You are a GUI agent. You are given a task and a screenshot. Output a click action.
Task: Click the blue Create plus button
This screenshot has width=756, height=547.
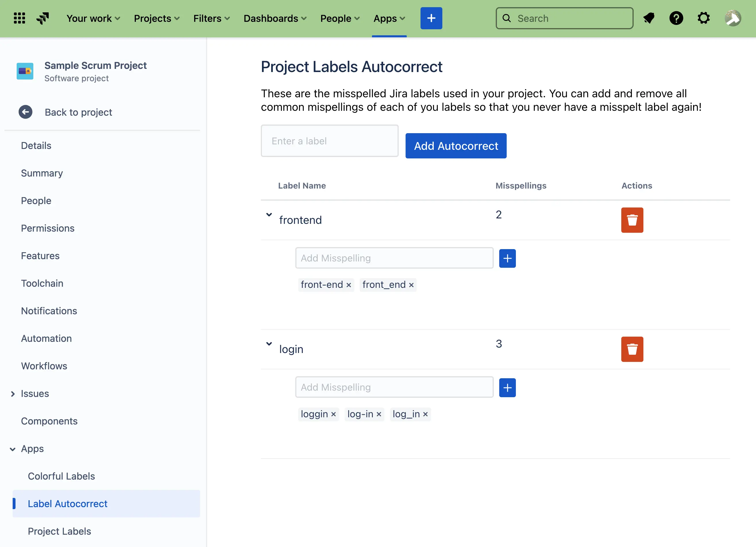pyautogui.click(x=431, y=18)
